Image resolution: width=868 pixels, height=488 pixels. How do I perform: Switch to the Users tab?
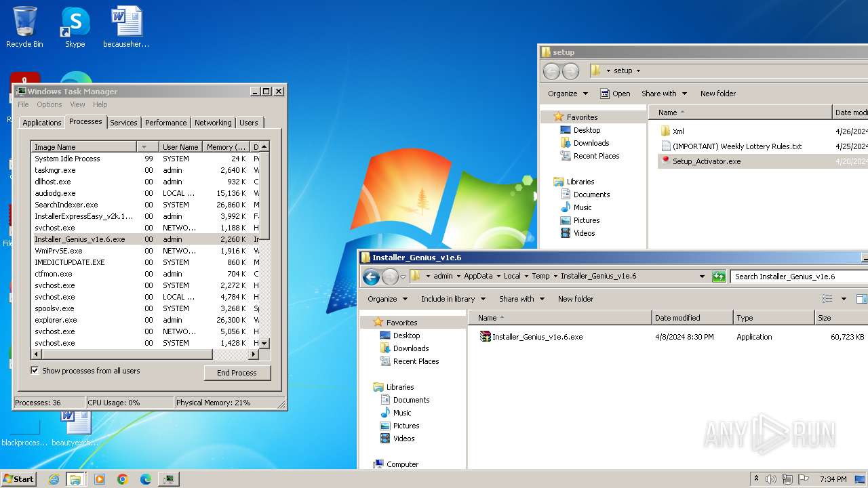[249, 123]
